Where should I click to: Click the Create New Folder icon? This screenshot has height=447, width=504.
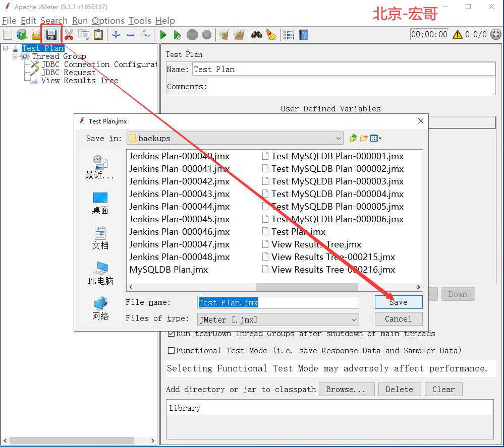364,138
